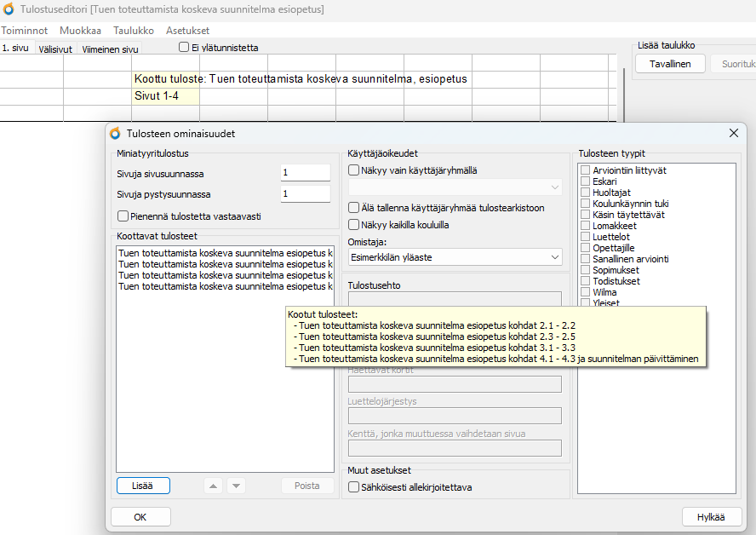756x535 pixels.
Task: Click the move down arrow button
Action: click(x=236, y=486)
